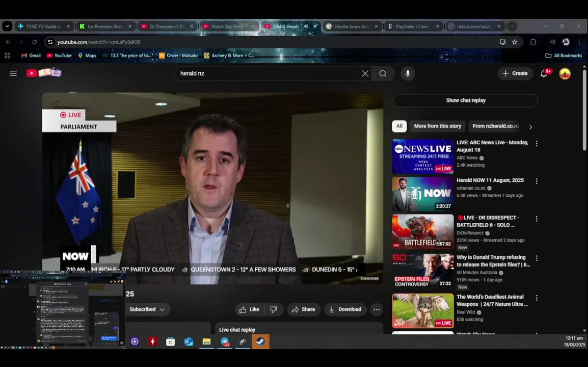The height and width of the screenshot is (367, 588).
Task: Open the new tab plus button
Action: (512, 27)
